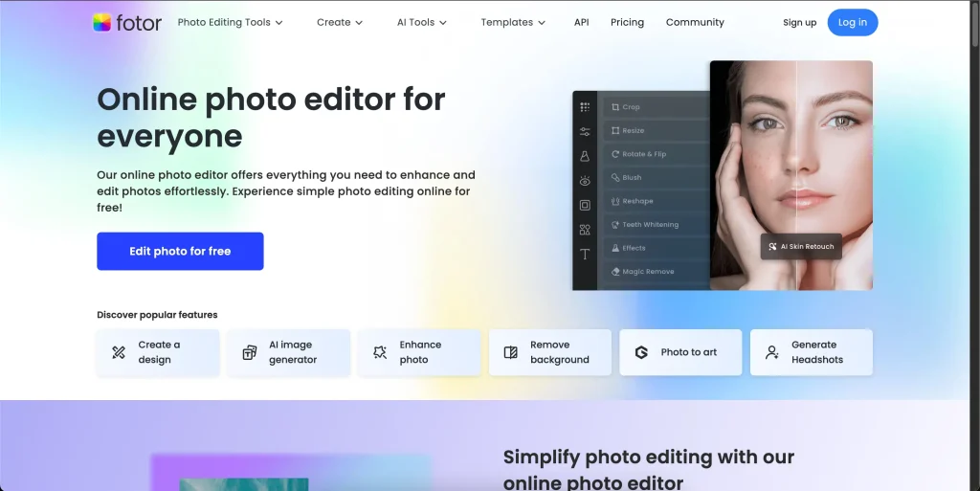
Task: Select the Generate Headshots card
Action: (812, 352)
